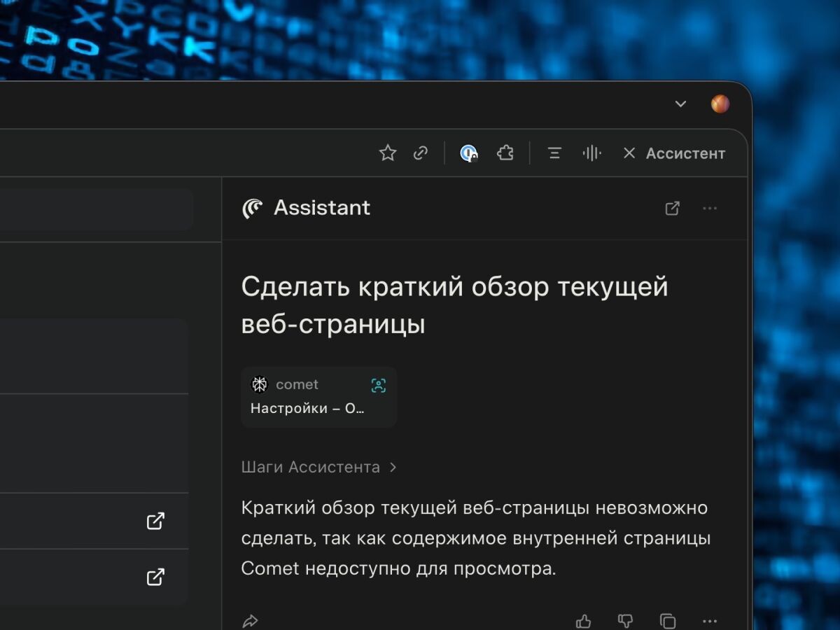Copy the Assistant response with the copy icon
The width and height of the screenshot is (840, 630).
tap(667, 620)
